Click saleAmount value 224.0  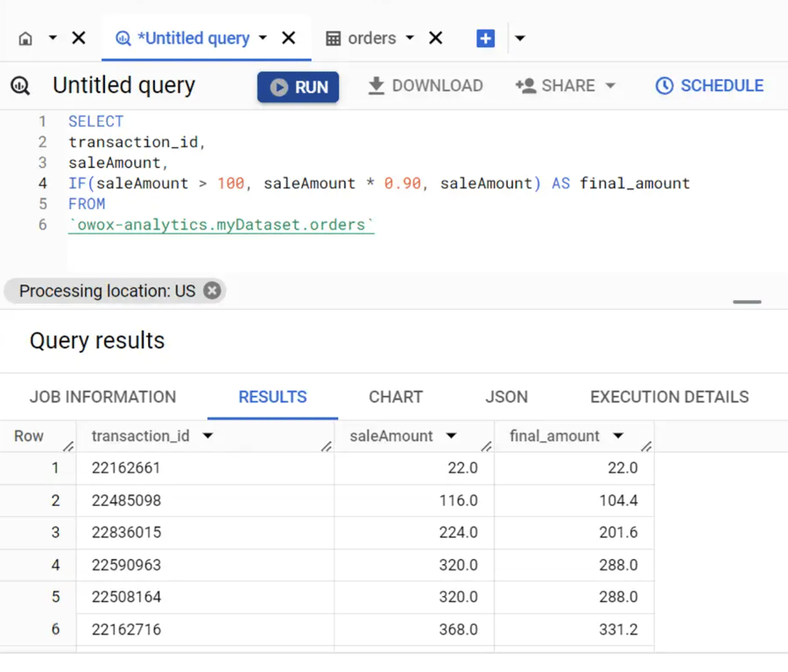[458, 532]
